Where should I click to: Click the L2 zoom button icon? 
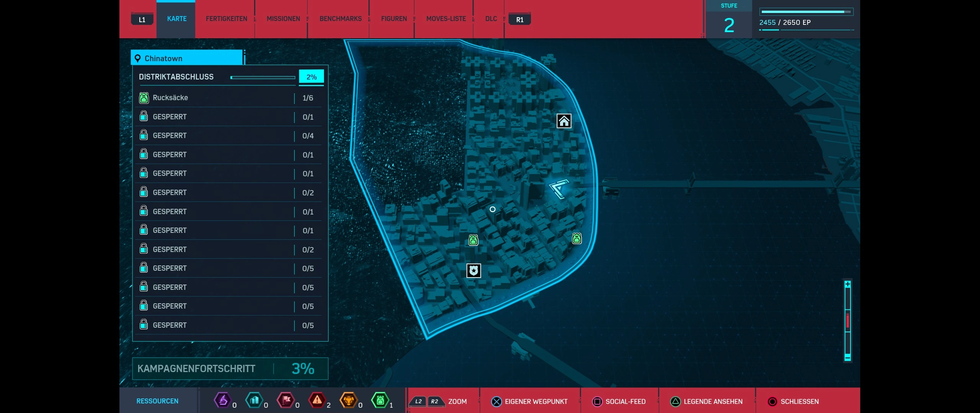418,402
